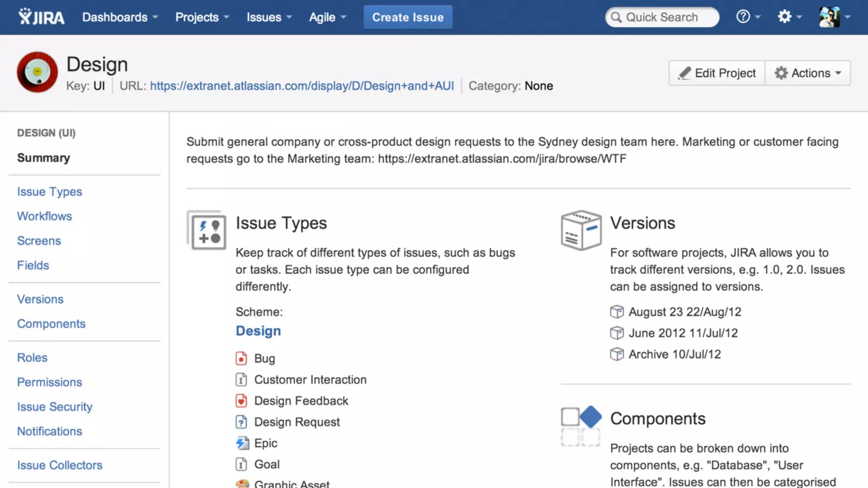Expand the Actions dropdown
The image size is (868, 488).
click(x=808, y=73)
